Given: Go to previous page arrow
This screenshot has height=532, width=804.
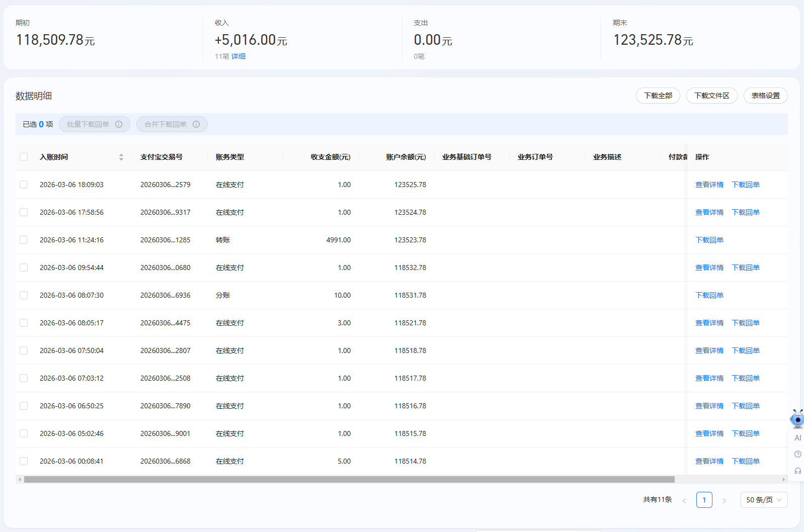Looking at the screenshot, I should point(684,500).
